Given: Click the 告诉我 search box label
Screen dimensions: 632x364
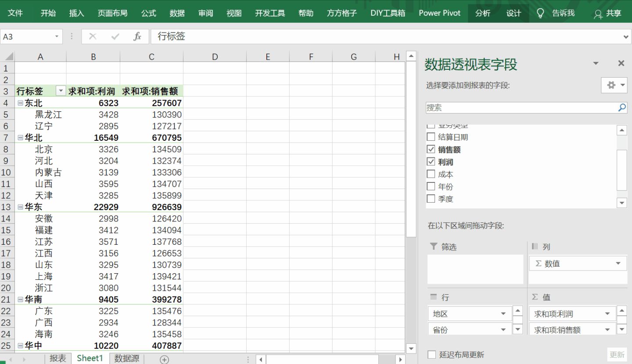Looking at the screenshot, I should coord(563,13).
